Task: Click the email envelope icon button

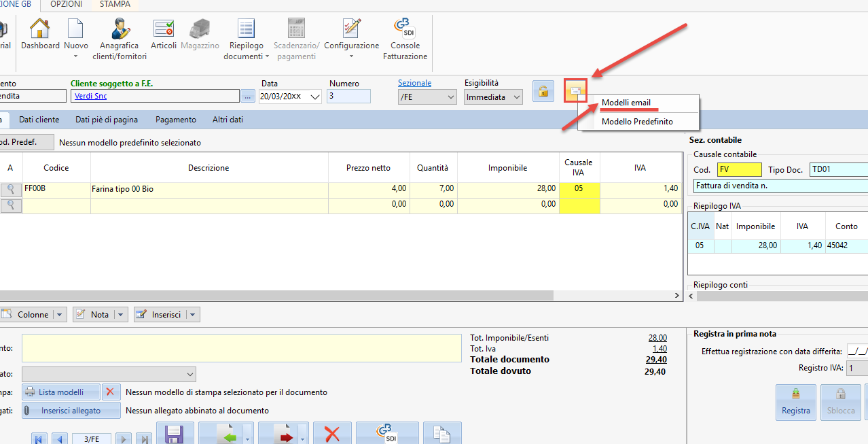Action: click(x=576, y=90)
